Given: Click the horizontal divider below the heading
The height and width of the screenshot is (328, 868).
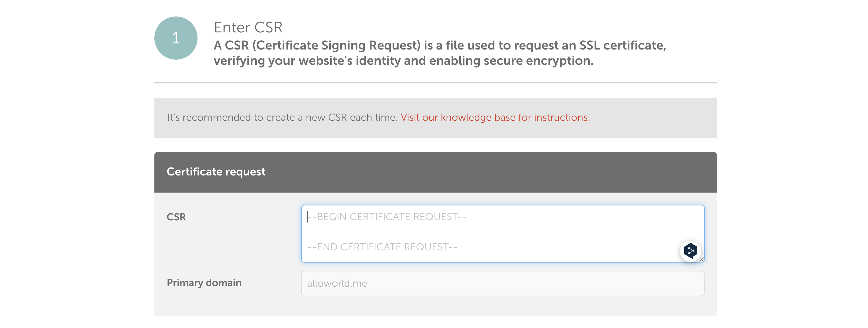Looking at the screenshot, I should [x=435, y=83].
